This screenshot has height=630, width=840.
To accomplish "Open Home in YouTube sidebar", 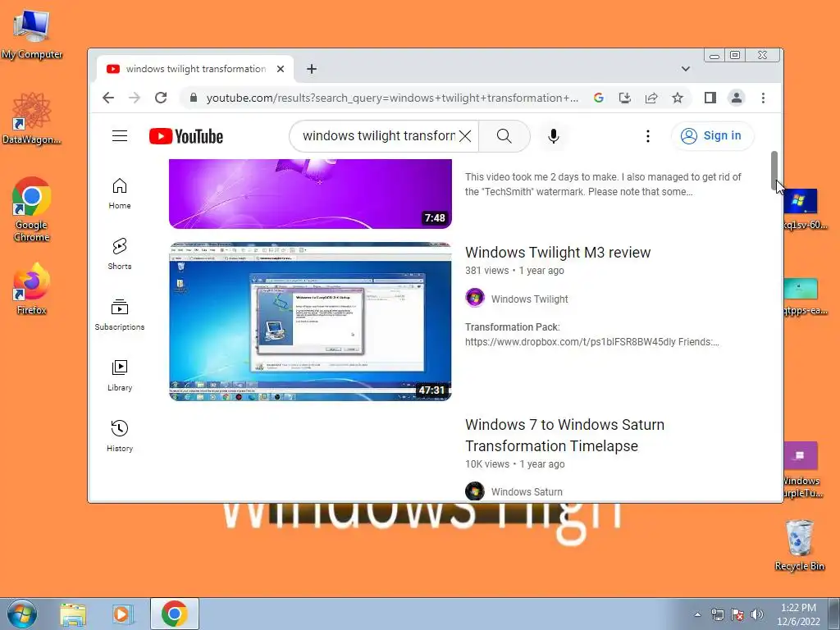I will [x=120, y=194].
